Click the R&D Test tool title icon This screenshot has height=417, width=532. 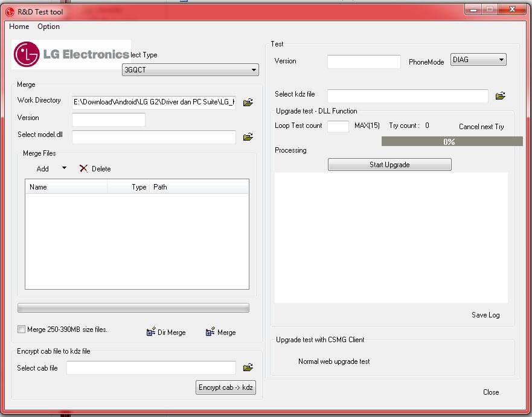10,12
